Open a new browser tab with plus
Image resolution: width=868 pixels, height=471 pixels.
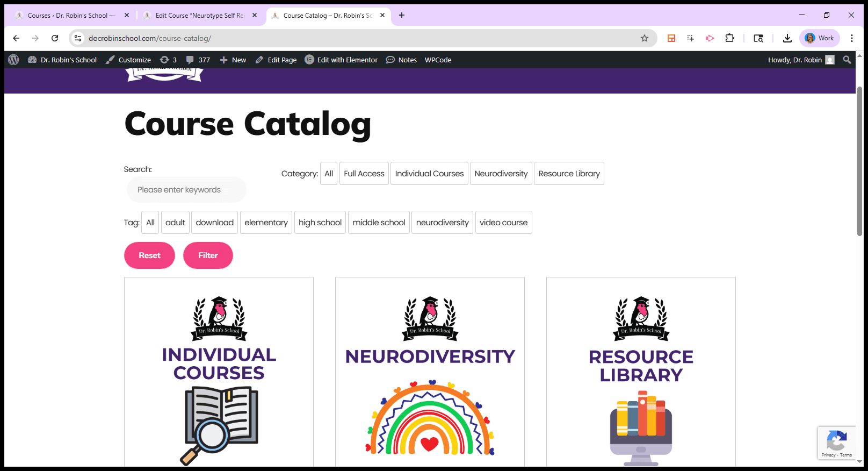[402, 15]
